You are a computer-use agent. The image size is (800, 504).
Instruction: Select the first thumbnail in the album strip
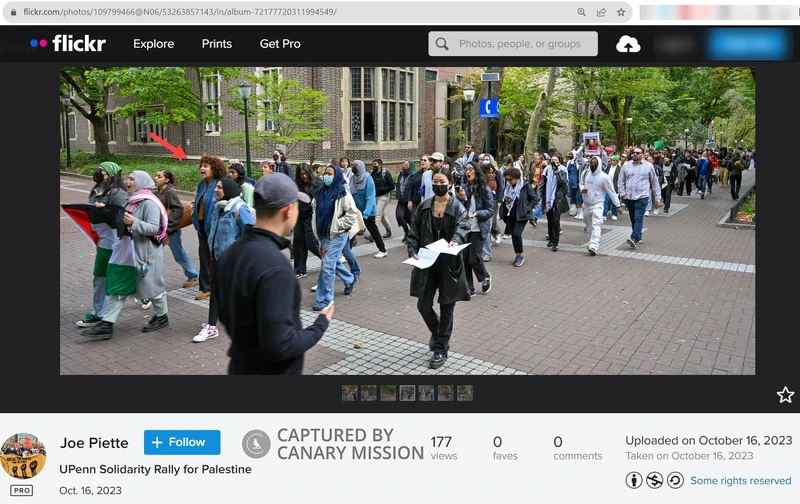(349, 393)
